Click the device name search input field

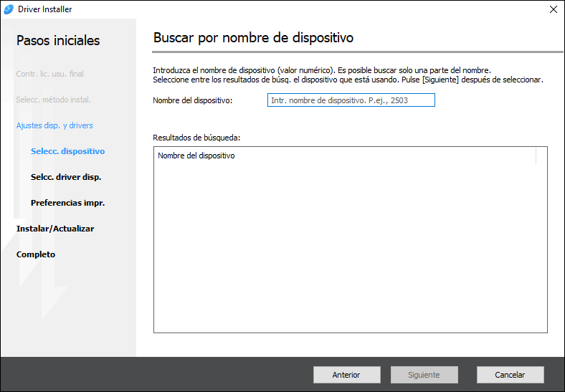click(x=351, y=100)
